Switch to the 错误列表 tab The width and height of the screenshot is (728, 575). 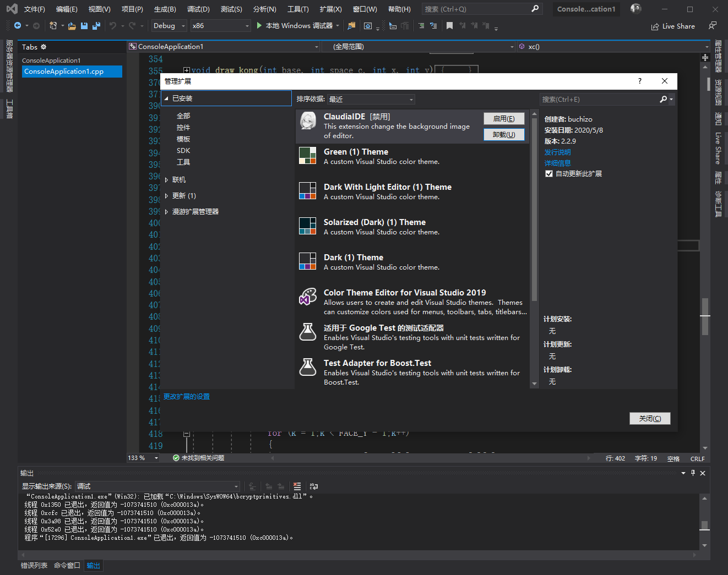coord(34,566)
